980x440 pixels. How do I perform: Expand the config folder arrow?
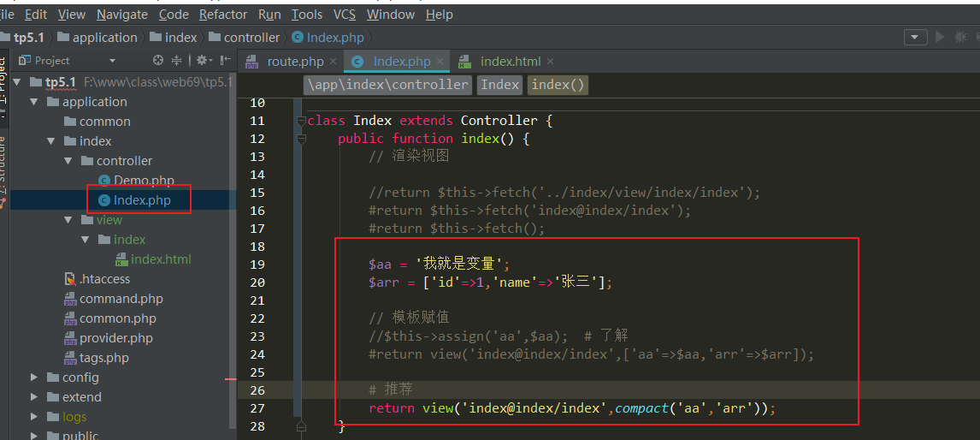point(33,378)
